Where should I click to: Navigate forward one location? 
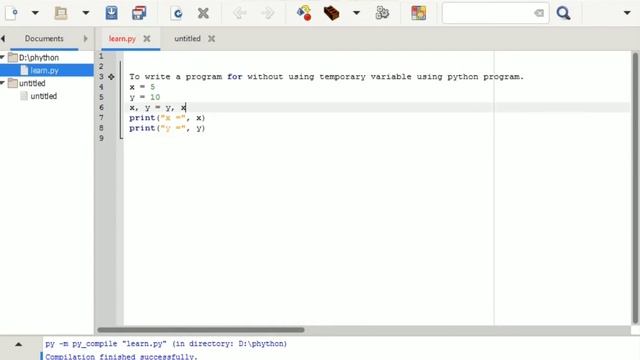point(268,13)
